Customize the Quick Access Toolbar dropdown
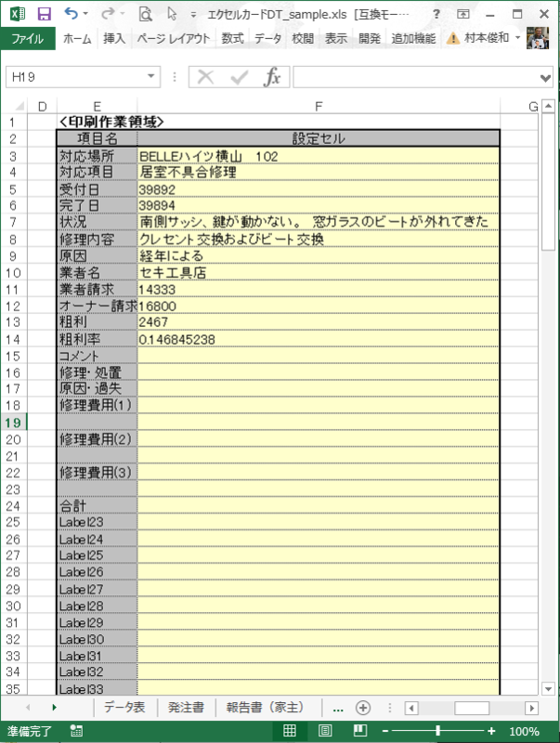 tap(193, 15)
